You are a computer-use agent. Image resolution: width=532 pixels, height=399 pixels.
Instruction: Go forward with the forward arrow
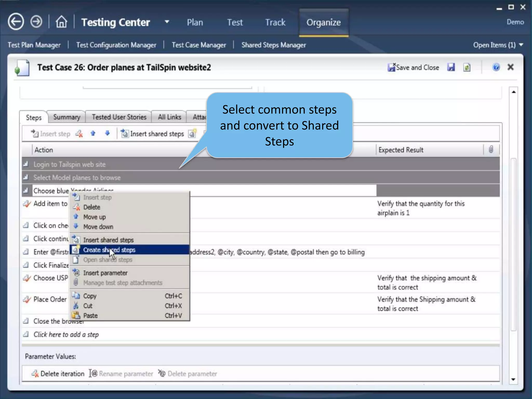(36, 22)
